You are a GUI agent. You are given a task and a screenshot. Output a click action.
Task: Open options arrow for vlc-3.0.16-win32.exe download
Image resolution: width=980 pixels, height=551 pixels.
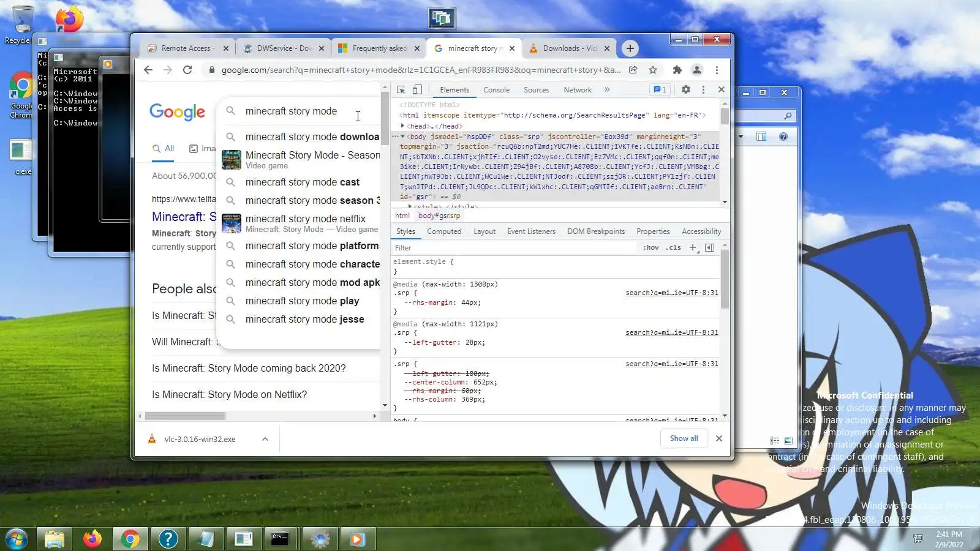click(265, 439)
